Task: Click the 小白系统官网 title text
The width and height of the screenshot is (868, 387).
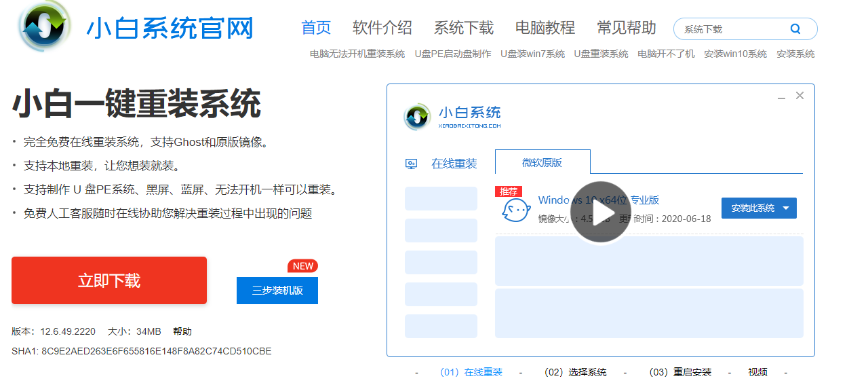Action: pyautogui.click(x=170, y=29)
